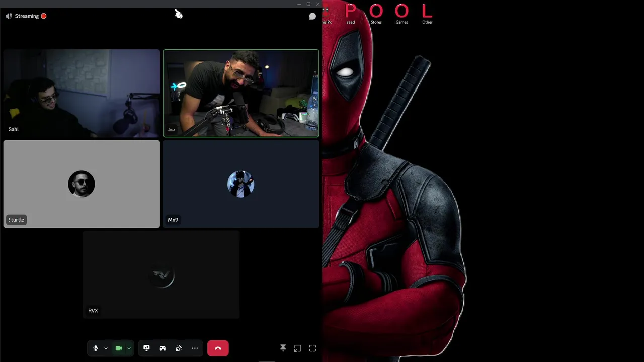Open the Other desktop folder
Image resolution: width=644 pixels, height=362 pixels.
click(427, 14)
